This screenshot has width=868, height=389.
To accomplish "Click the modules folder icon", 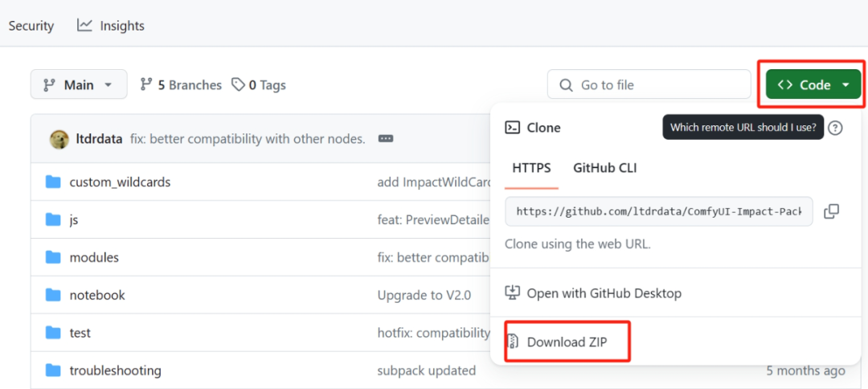I will pos(53,257).
